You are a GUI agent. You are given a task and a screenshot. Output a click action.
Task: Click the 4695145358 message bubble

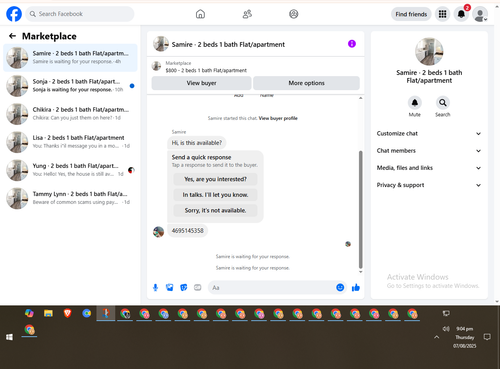tap(187, 231)
